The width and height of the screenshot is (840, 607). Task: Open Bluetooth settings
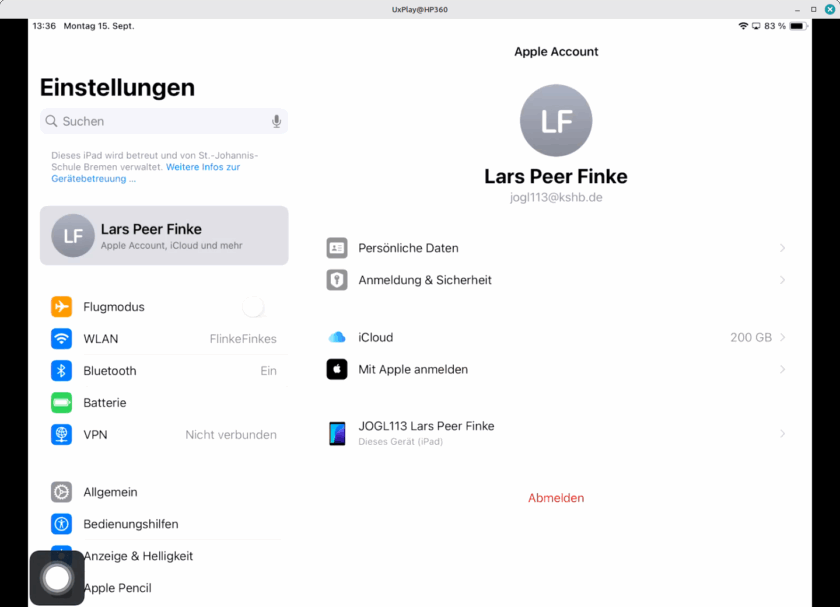click(164, 371)
